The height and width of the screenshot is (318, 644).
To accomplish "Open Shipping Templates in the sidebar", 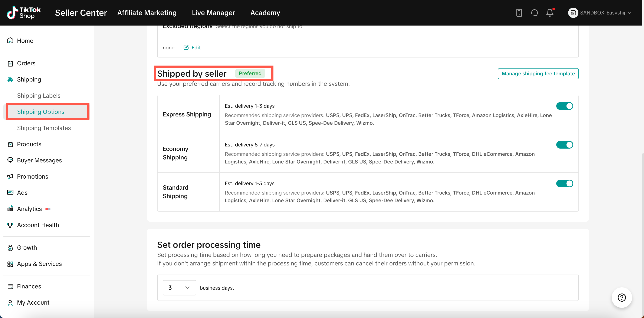I will (x=44, y=128).
